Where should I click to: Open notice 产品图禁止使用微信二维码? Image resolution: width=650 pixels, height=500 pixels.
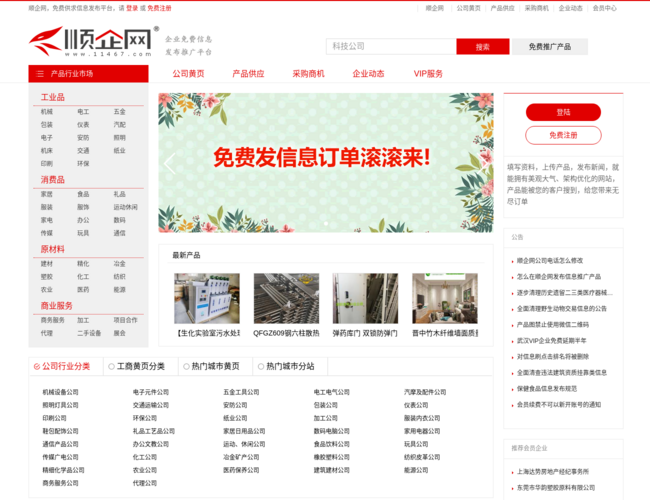click(553, 325)
